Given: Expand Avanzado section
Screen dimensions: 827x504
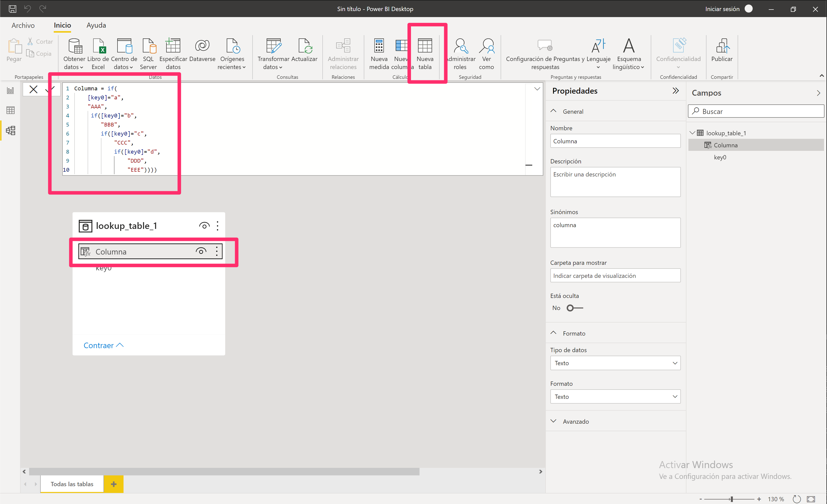Looking at the screenshot, I should tap(553, 421).
